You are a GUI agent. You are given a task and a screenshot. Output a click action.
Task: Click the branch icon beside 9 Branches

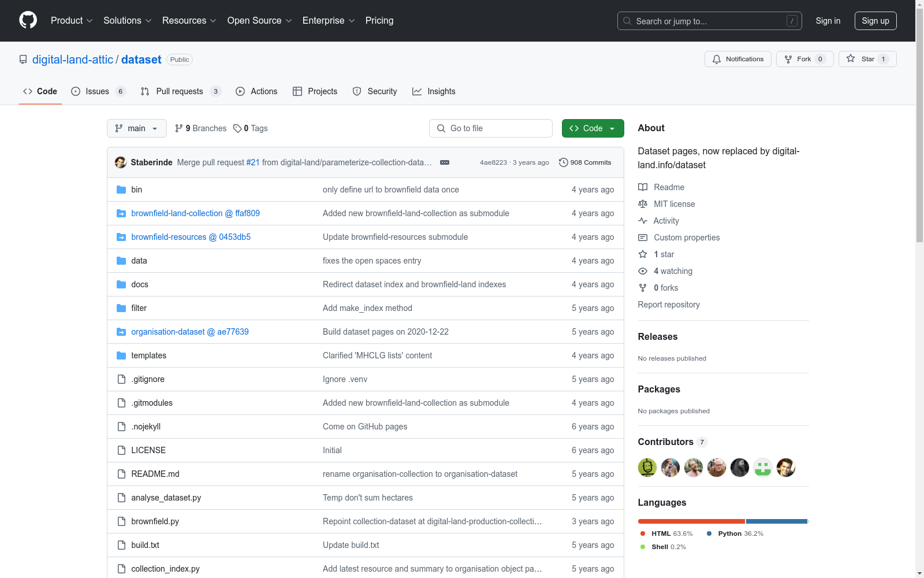179,128
